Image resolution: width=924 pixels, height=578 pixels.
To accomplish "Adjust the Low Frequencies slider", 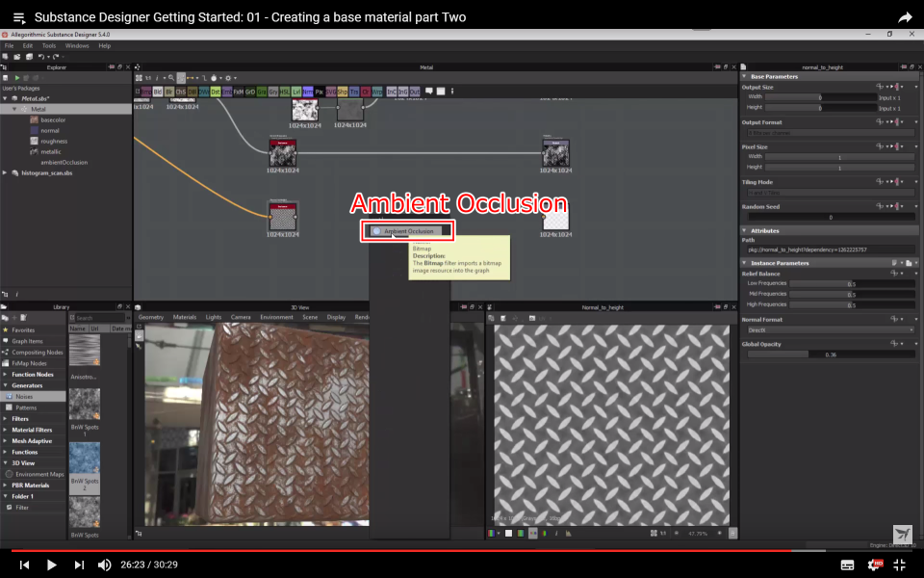I will pyautogui.click(x=852, y=283).
